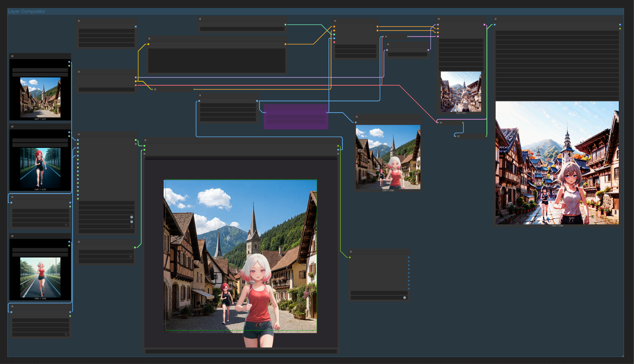The width and height of the screenshot is (634, 364).
Task: Toggle the switch in the node right of the canvas
Action: (x=405, y=297)
